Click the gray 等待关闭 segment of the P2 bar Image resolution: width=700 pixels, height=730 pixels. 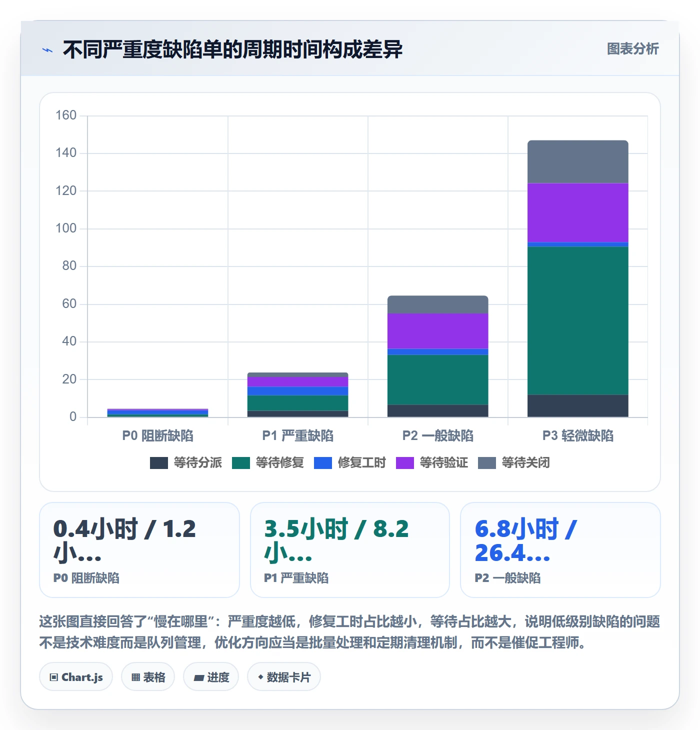[438, 304]
